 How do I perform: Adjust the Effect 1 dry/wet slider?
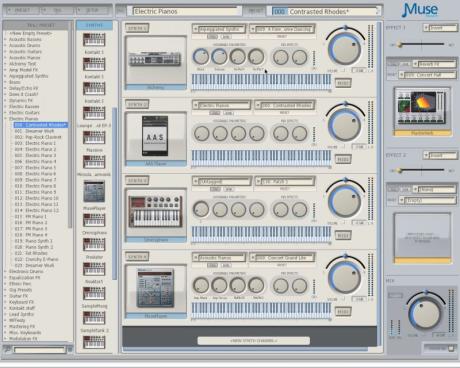coord(421,44)
